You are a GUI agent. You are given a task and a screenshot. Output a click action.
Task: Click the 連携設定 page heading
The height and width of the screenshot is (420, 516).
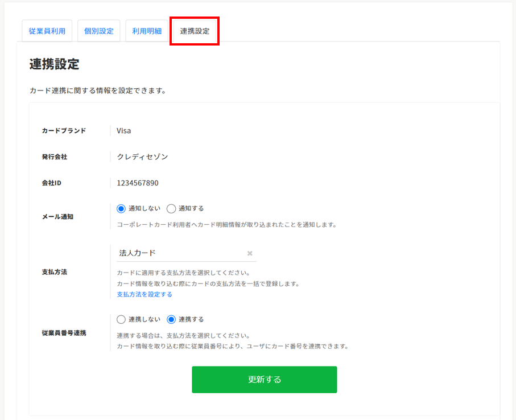54,64
